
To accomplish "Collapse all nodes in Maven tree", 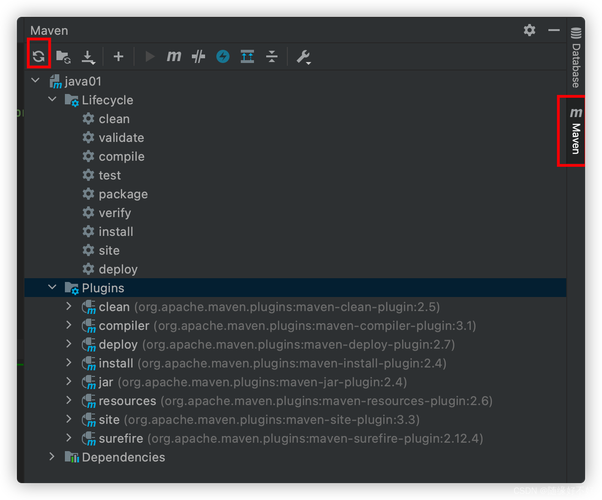I will 272,57.
